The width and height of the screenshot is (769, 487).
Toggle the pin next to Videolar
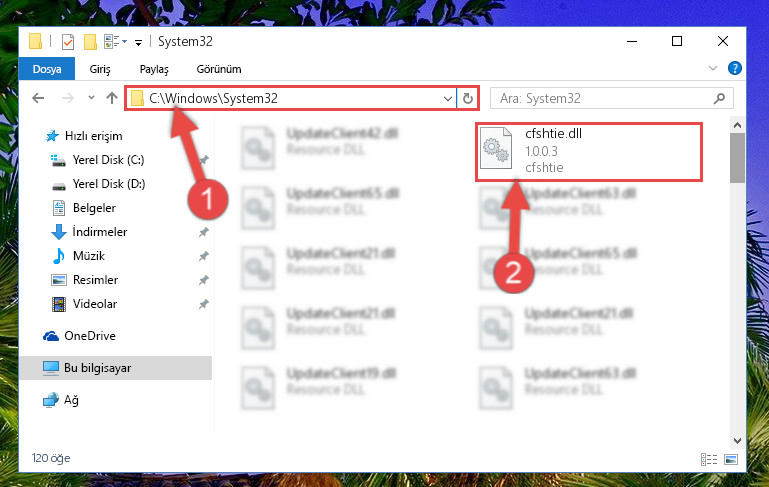click(203, 304)
